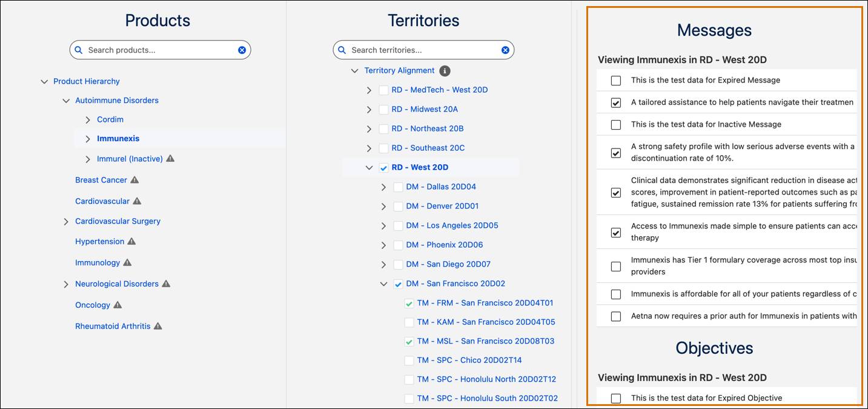The image size is (868, 409).
Task: Select TM - SPC - Honolulu North 20D02T12
Action: pos(486,379)
